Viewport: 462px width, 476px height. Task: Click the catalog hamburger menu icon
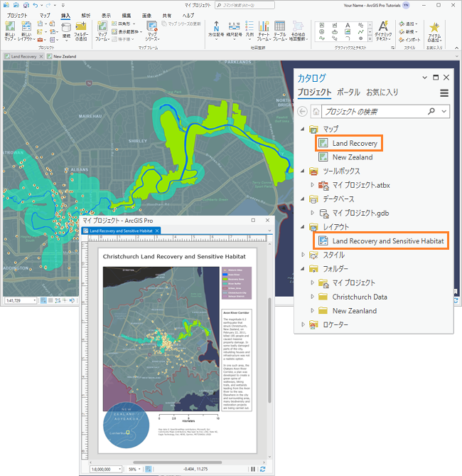tap(444, 93)
